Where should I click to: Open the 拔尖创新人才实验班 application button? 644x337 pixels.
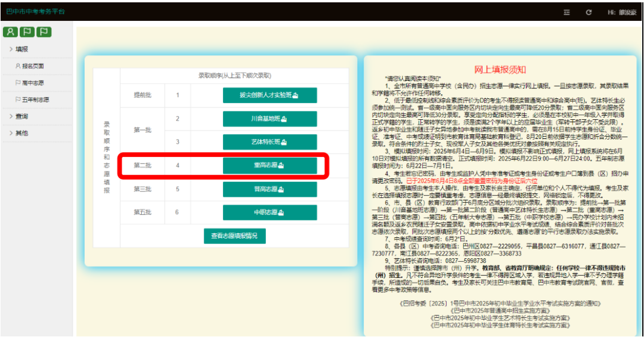268,95
